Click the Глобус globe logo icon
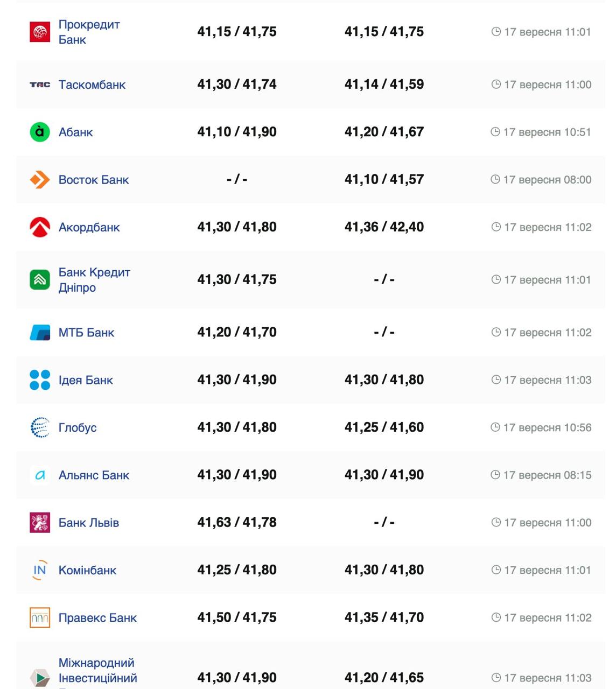The height and width of the screenshot is (689, 616). [40, 427]
